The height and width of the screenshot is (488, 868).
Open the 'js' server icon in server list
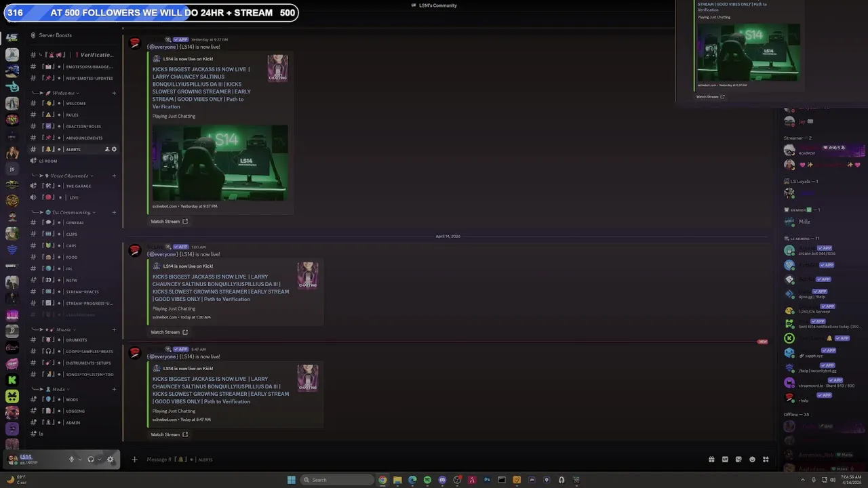12,169
